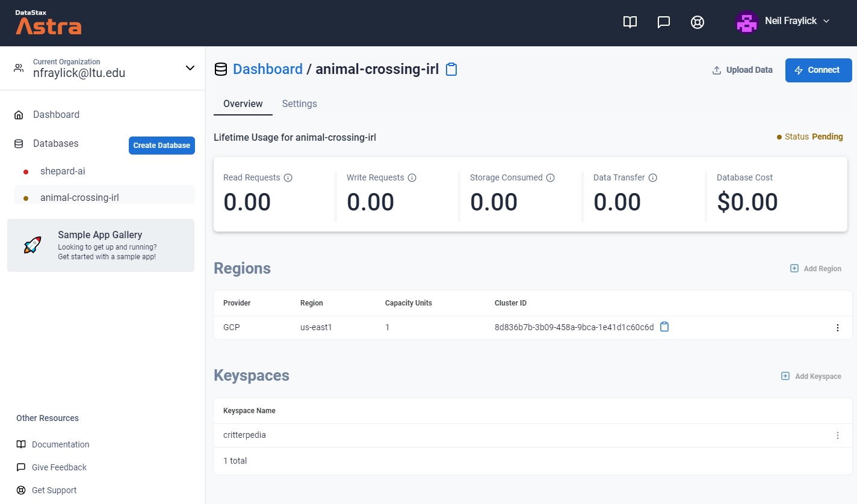Select the Overview tab
Image resolution: width=857 pixels, height=504 pixels.
(x=243, y=103)
